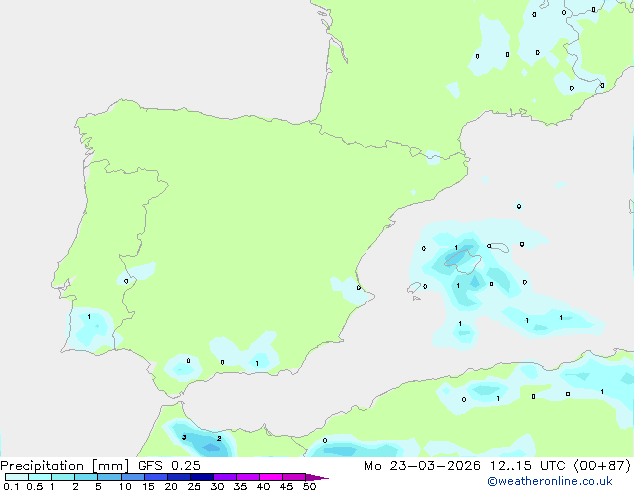This screenshot has height=490, width=634.
Task: Click the "Mo 23-03-2026" date text
Action: pos(423,466)
